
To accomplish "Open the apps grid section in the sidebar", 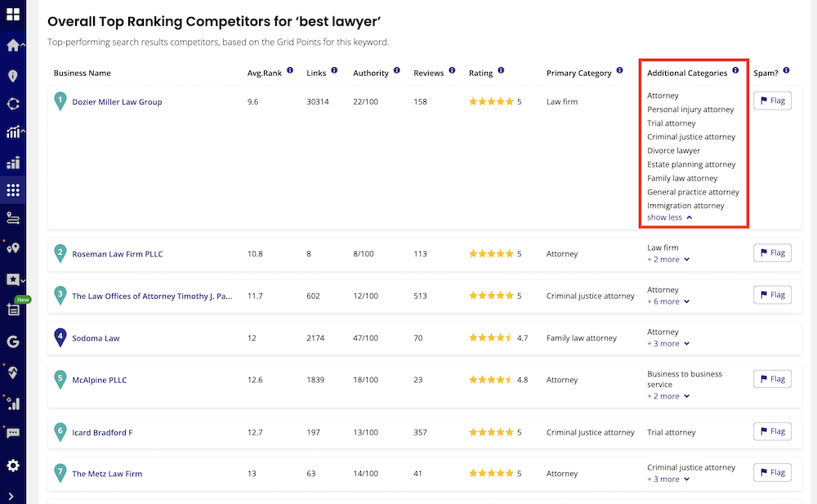I will coord(12,190).
